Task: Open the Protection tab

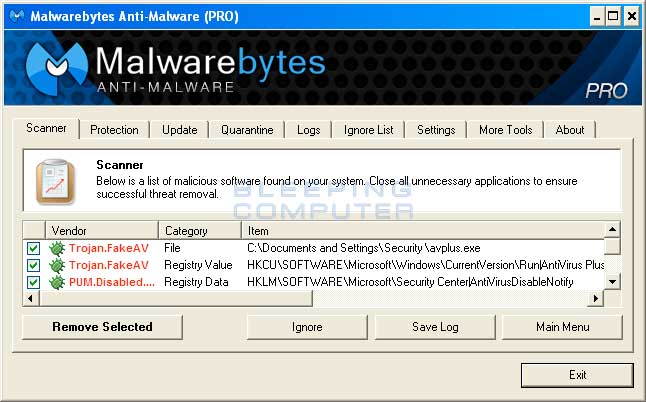Action: pos(114,130)
